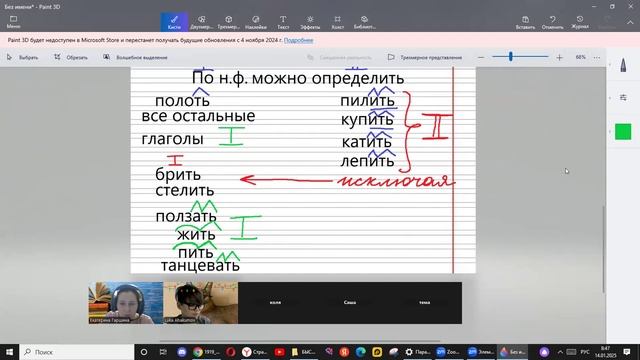
Task: Click the Обрезать crop button
Action: pyautogui.click(x=71, y=58)
